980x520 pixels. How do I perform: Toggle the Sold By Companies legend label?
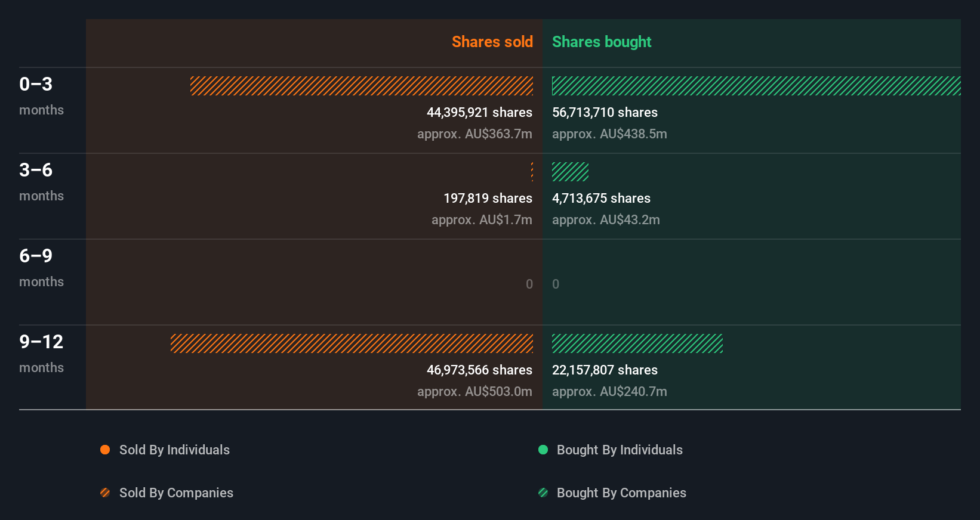click(176, 493)
